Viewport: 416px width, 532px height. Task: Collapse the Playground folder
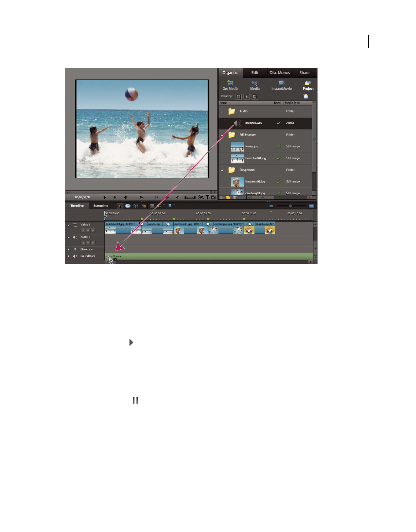click(x=222, y=171)
